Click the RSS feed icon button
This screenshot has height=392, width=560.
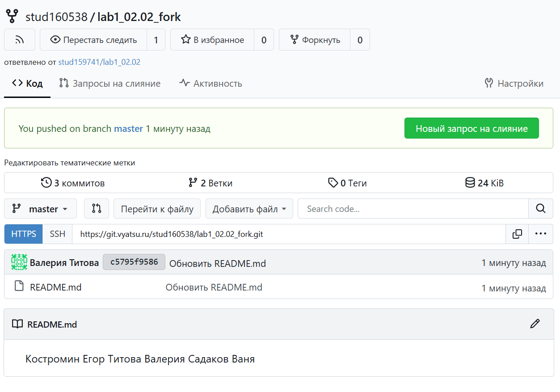(20, 40)
